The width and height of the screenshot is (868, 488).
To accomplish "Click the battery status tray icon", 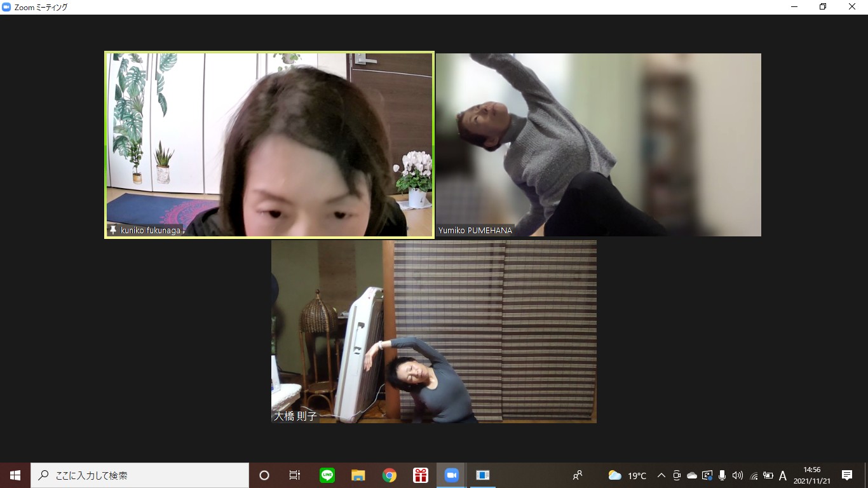I will point(768,475).
